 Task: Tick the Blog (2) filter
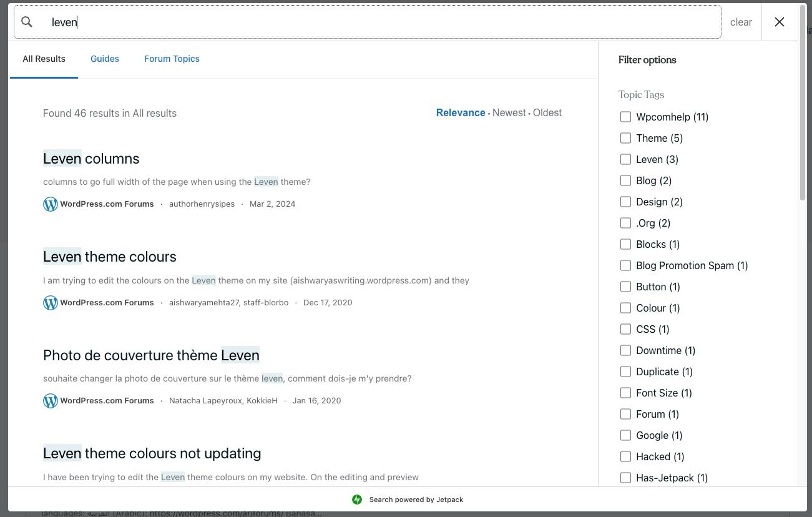625,180
